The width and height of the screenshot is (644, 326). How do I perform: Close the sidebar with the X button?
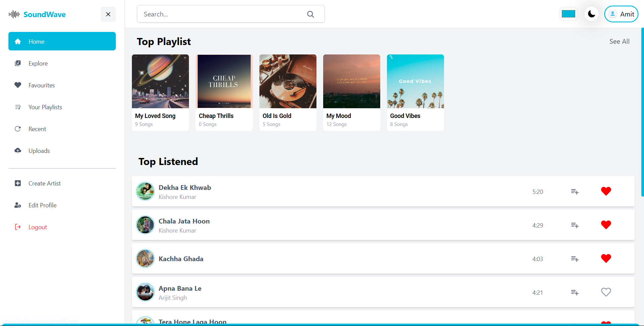pos(108,14)
